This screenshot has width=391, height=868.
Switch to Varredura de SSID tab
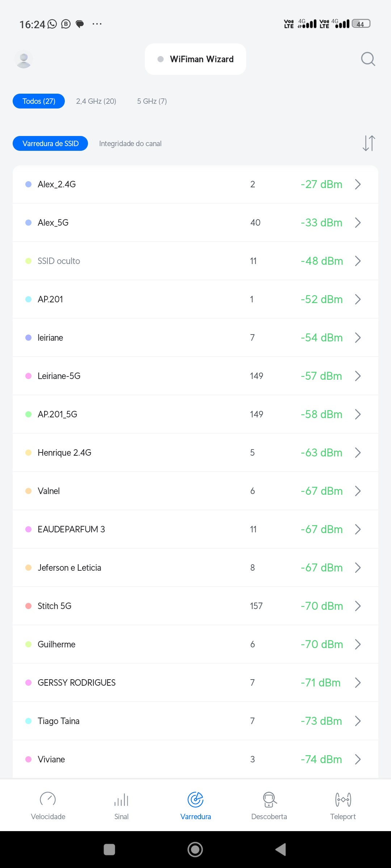pyautogui.click(x=50, y=144)
